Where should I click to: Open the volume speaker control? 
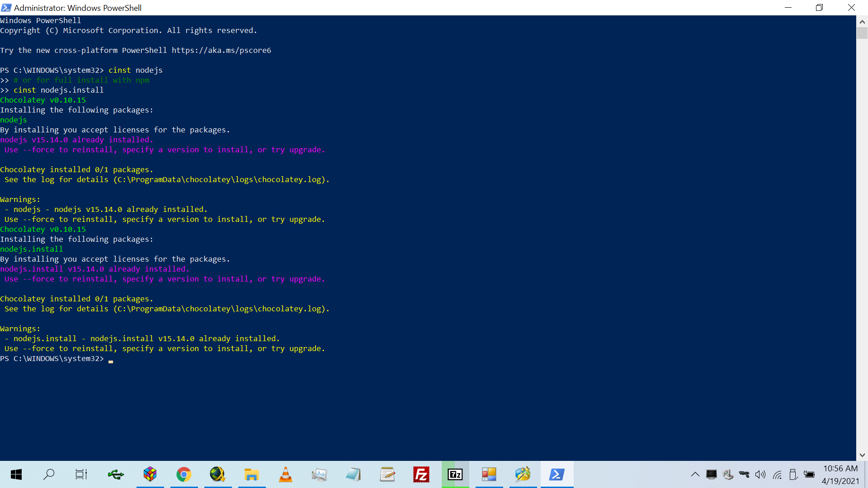tap(760, 474)
